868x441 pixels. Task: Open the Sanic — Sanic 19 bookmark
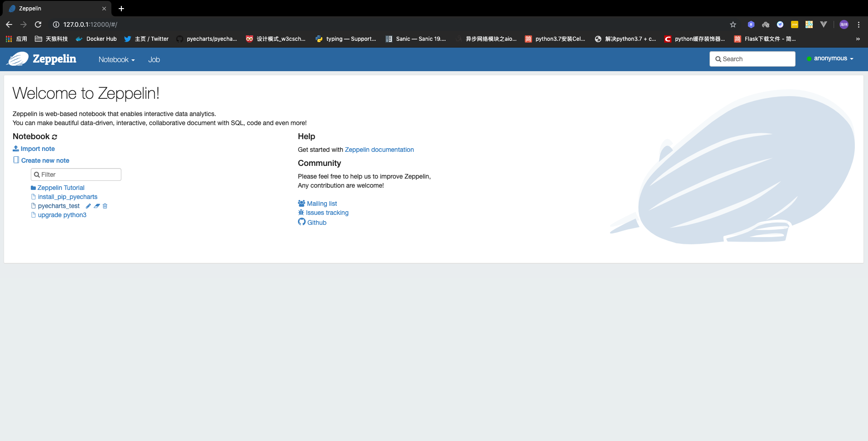point(416,39)
